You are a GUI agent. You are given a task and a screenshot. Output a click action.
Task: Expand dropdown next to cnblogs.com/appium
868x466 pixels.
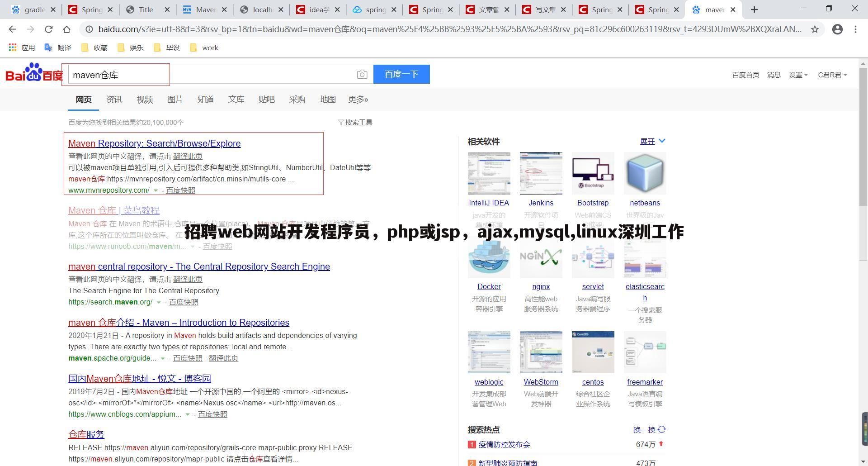pos(188,414)
